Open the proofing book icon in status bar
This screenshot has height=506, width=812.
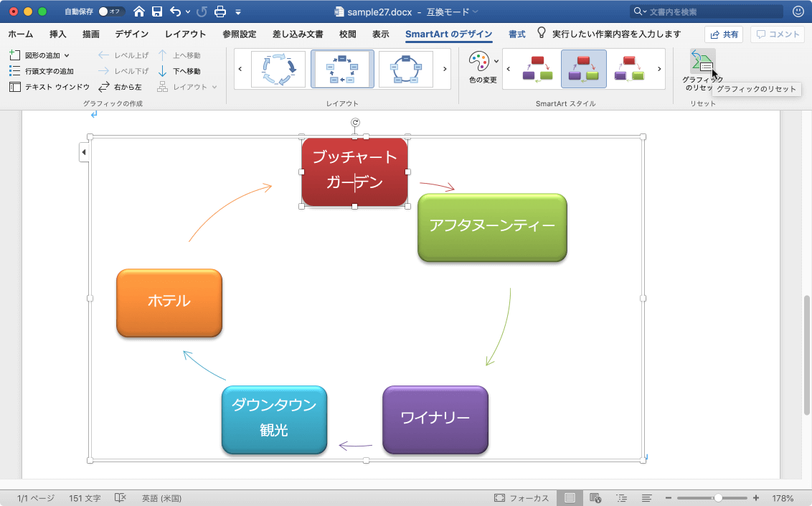120,497
